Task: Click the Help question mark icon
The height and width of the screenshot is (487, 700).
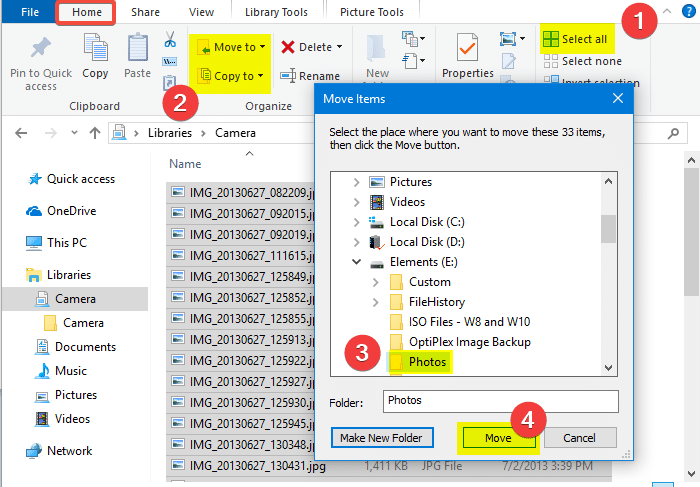Action: 688,12
